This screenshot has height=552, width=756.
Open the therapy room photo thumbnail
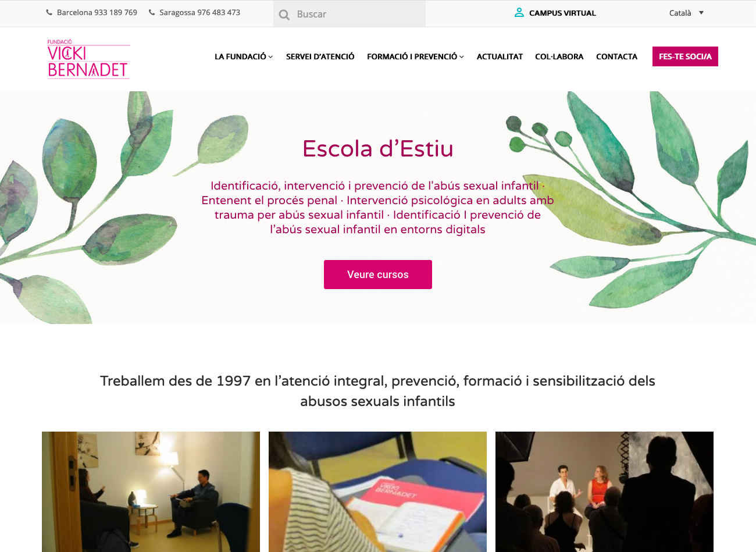(151, 492)
